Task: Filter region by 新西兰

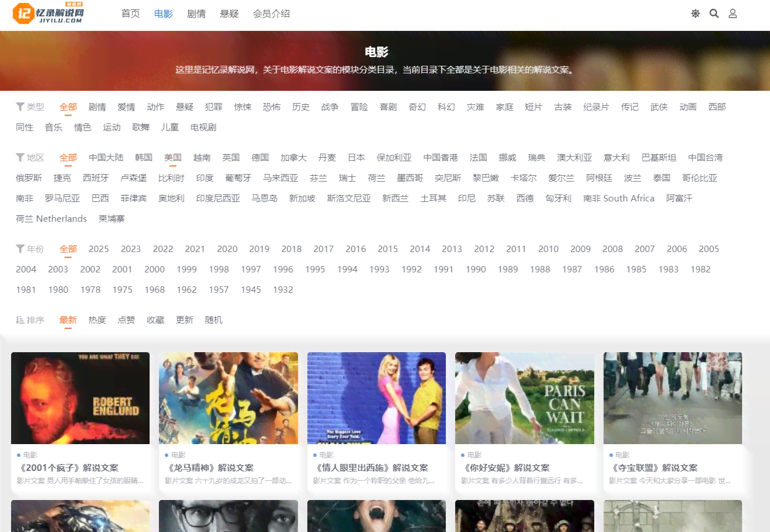Action: 395,198
